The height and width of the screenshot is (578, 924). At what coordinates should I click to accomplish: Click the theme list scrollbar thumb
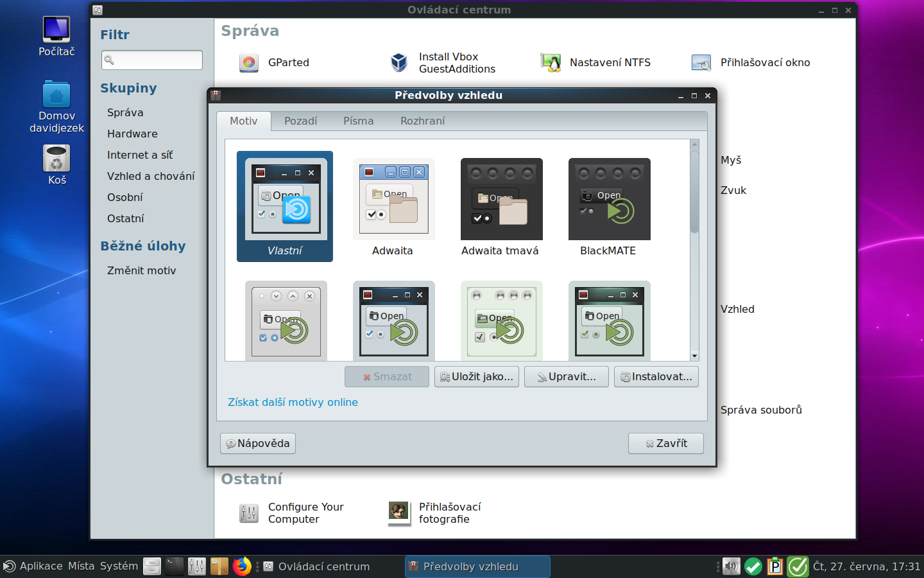click(694, 191)
